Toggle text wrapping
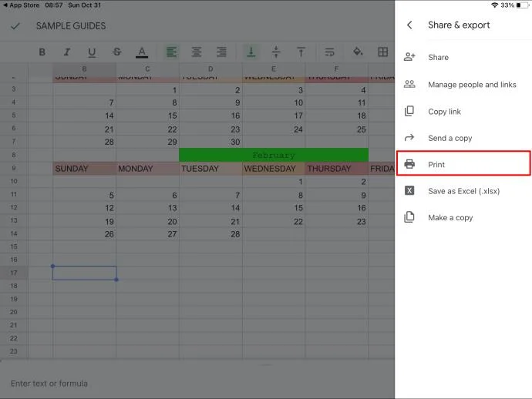532x399 pixels. [329, 52]
